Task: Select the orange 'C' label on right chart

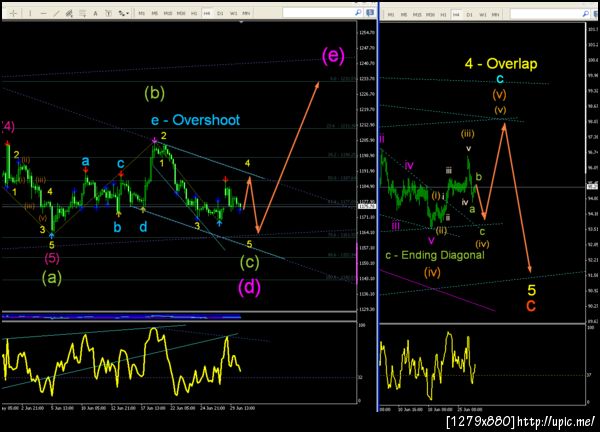Action: [x=531, y=306]
